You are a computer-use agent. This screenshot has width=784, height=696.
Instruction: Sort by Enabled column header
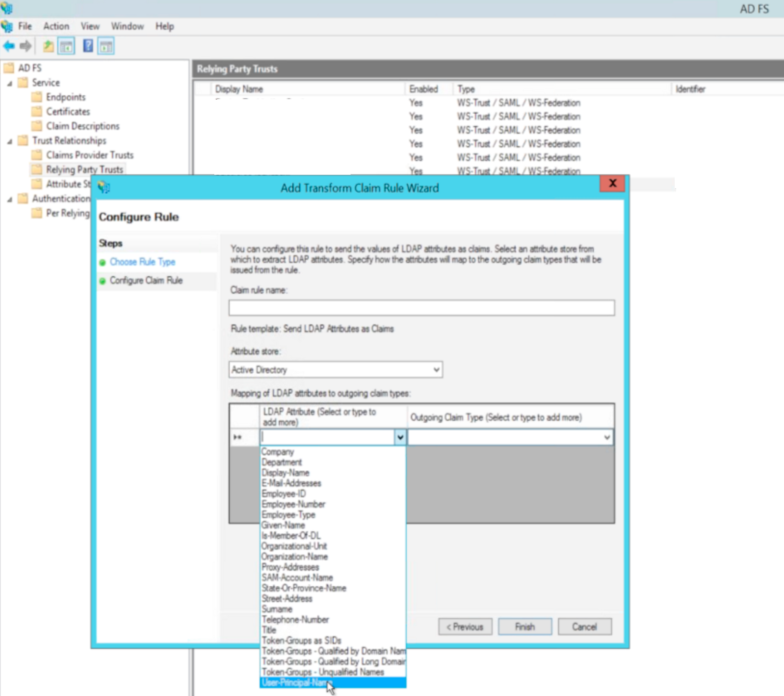430,89
